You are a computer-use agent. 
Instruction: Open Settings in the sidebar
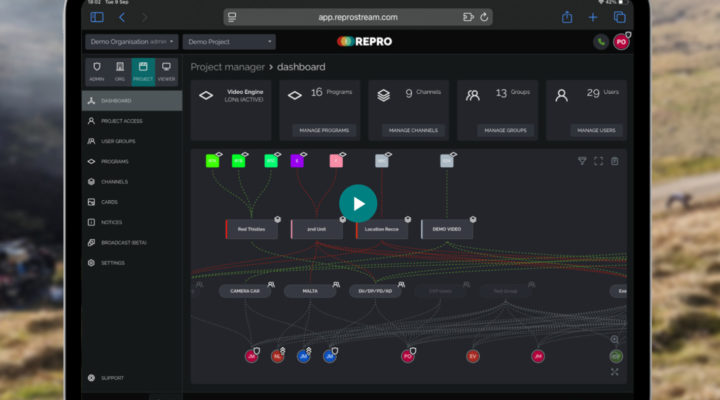coord(132,263)
